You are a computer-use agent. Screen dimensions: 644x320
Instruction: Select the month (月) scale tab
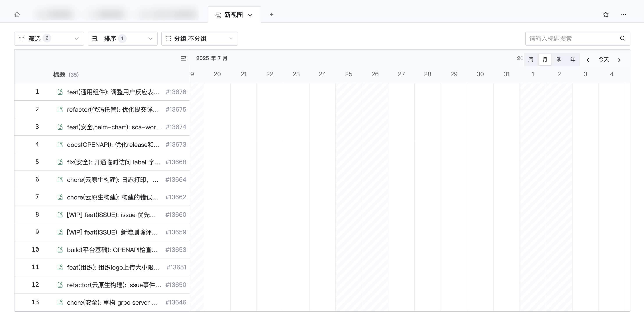pyautogui.click(x=545, y=60)
